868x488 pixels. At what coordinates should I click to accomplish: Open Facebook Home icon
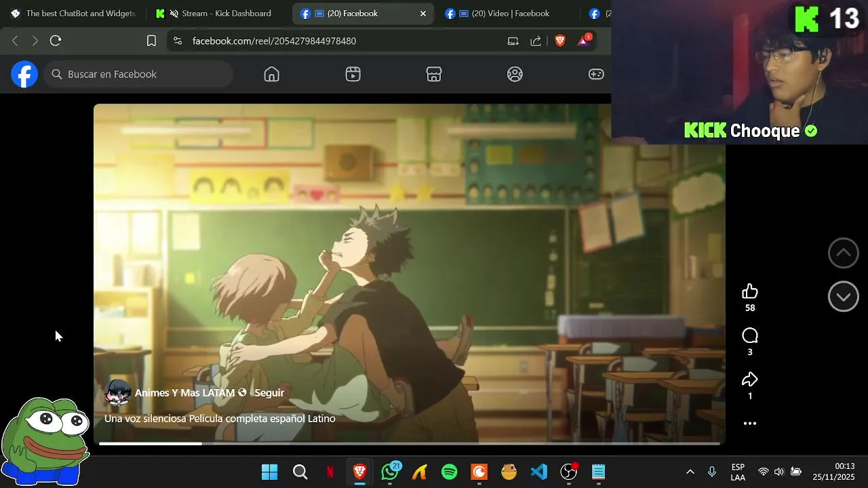click(271, 74)
